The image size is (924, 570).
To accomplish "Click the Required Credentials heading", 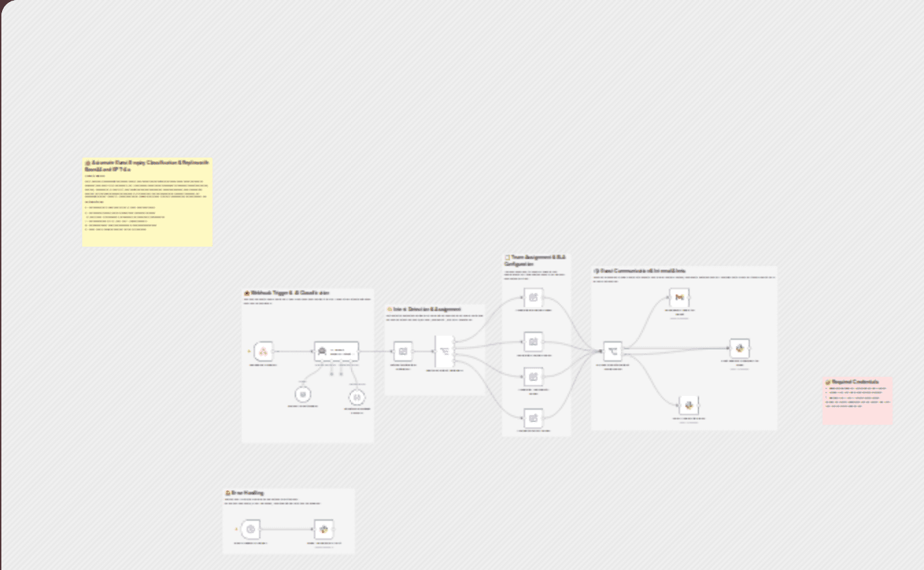I will [x=851, y=382].
